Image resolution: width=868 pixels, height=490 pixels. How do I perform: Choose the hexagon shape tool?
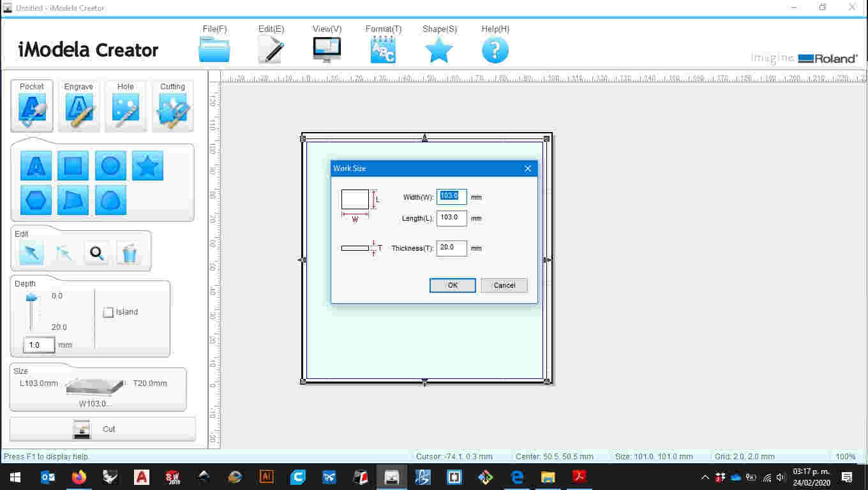pos(36,200)
